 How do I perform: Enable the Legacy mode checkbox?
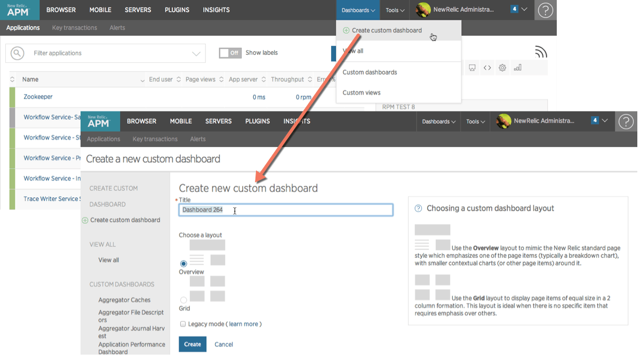(x=183, y=324)
